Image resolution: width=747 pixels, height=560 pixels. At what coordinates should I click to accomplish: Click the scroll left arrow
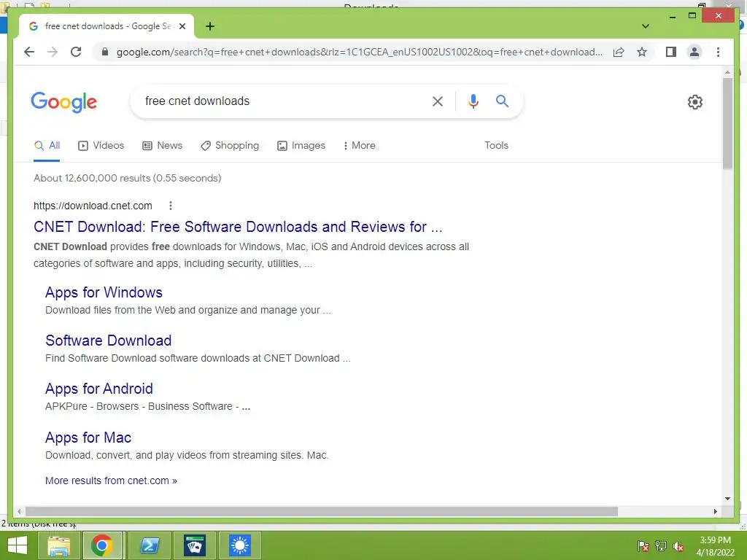point(18,511)
